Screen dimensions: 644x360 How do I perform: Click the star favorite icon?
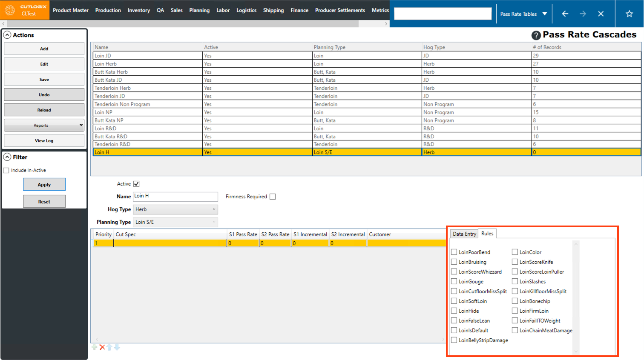tap(629, 14)
